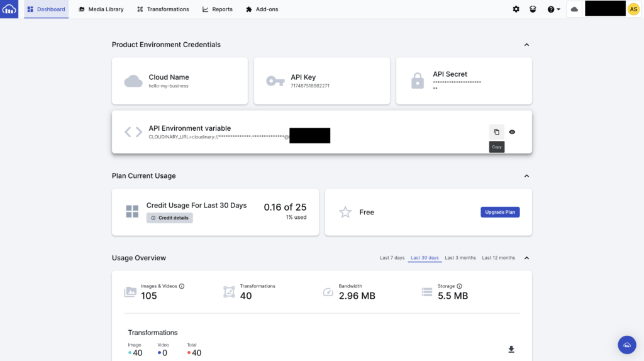Click the Upgrade Plan button
This screenshot has width=644, height=361.
[500, 212]
